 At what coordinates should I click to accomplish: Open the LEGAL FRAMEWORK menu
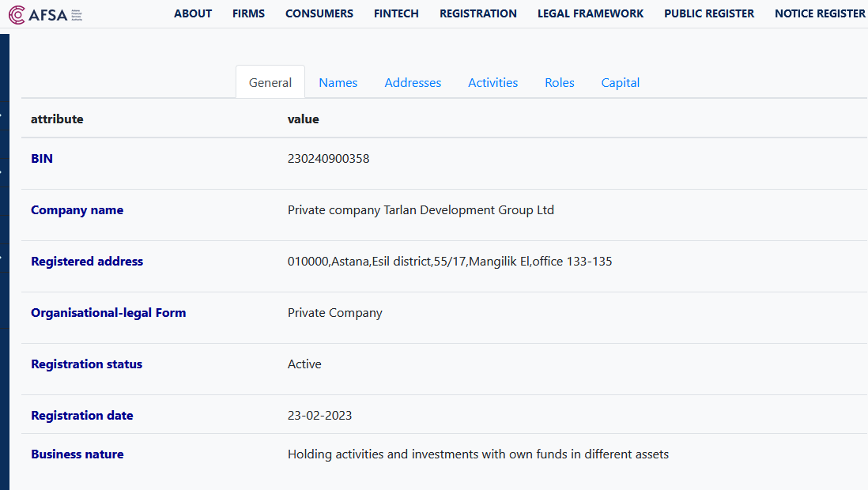pos(590,13)
